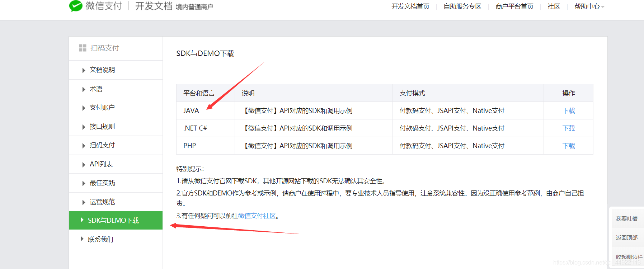Select the active SDK与DEMO下载 menu item
Screen dimensions: 644x269
click(x=116, y=220)
